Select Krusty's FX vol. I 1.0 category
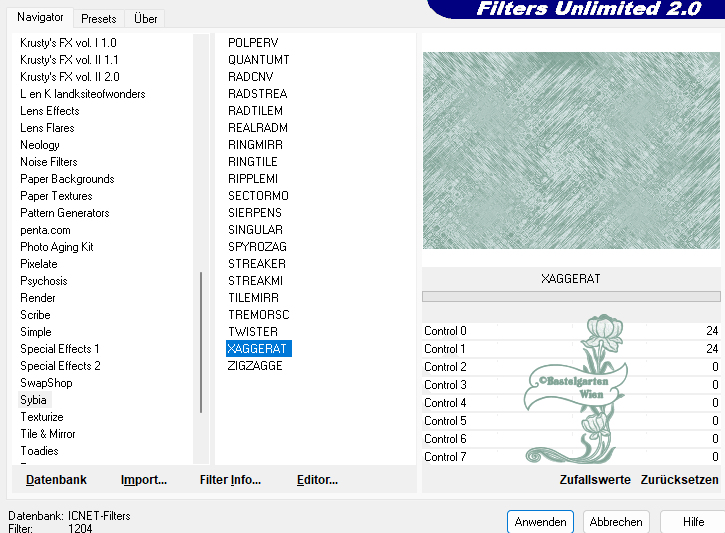Viewport: 725px width, 533px height. click(x=68, y=43)
